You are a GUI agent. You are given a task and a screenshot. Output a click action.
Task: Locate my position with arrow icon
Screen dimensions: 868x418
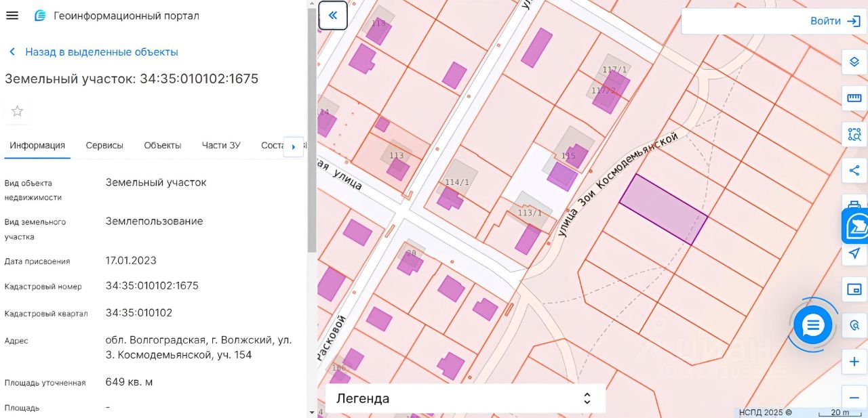(854, 253)
